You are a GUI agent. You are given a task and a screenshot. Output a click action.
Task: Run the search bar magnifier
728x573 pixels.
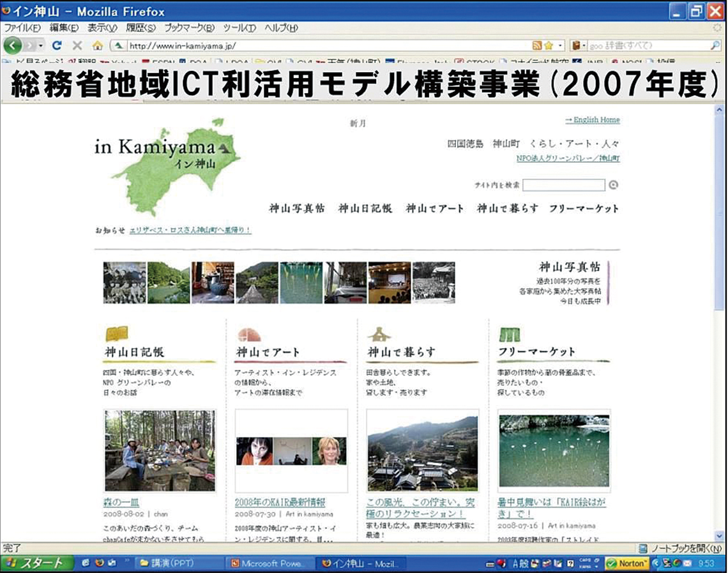[715, 45]
